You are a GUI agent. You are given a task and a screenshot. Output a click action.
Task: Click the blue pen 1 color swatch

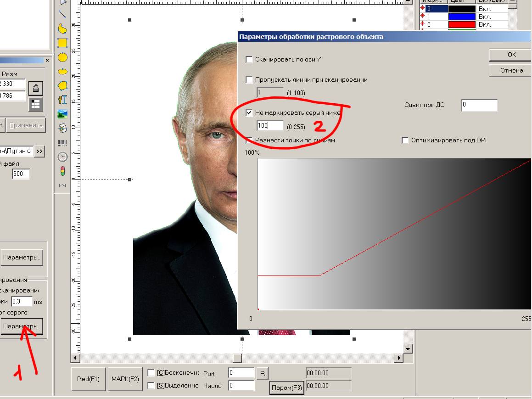point(460,17)
